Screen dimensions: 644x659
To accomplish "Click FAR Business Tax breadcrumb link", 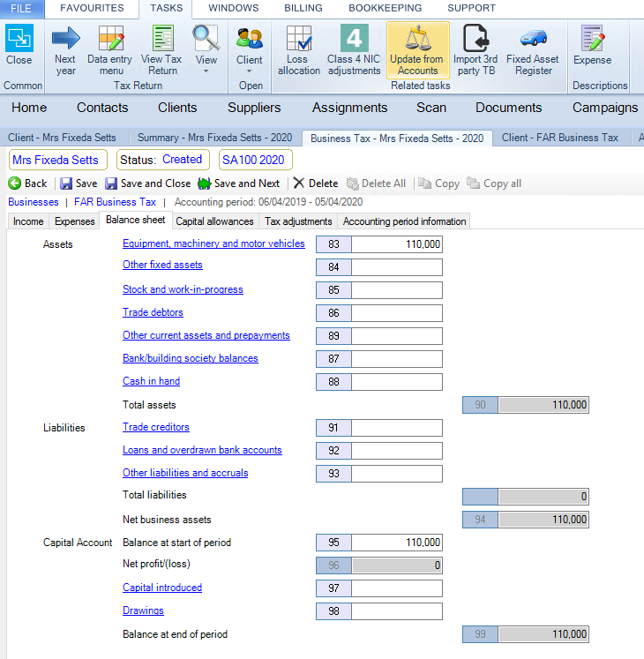I will [116, 202].
